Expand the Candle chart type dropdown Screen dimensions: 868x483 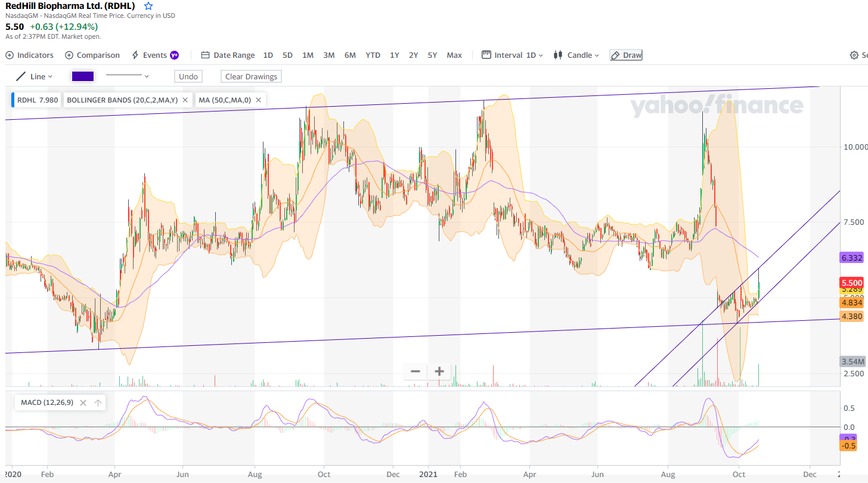click(x=576, y=55)
